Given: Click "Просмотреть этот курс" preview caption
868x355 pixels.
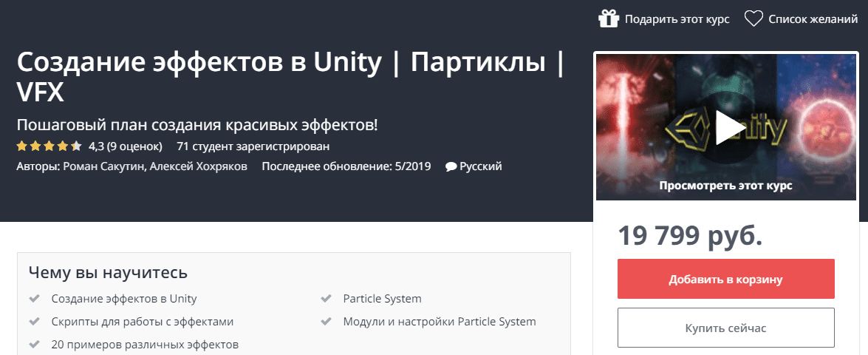Looking at the screenshot, I should (725, 186).
